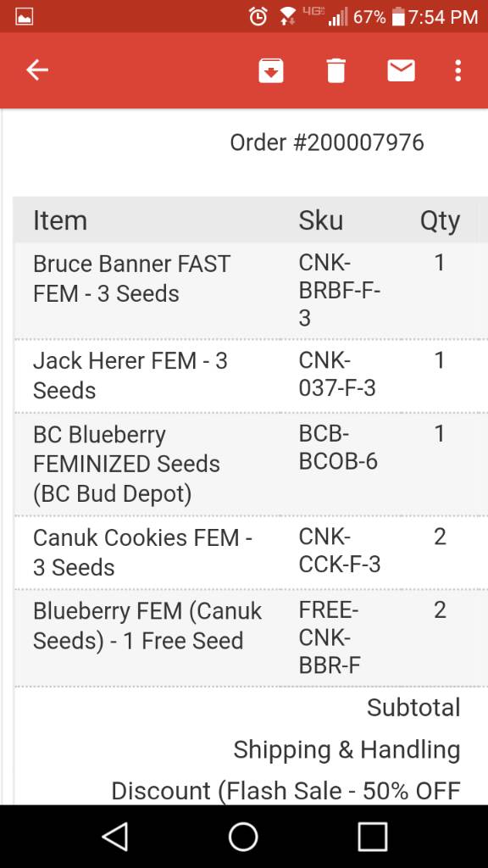This screenshot has width=488, height=868.
Task: Mark as unread with the envelope icon
Action: point(401,71)
